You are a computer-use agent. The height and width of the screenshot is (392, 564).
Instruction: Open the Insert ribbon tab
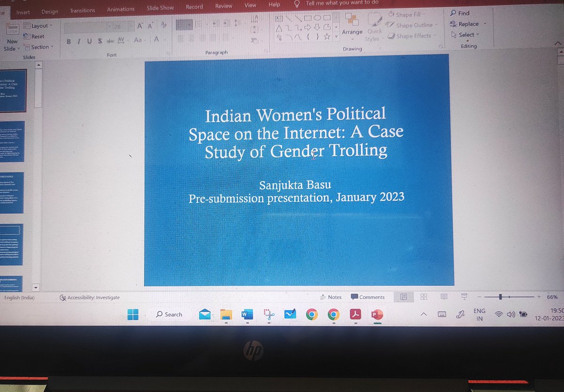pyautogui.click(x=23, y=12)
